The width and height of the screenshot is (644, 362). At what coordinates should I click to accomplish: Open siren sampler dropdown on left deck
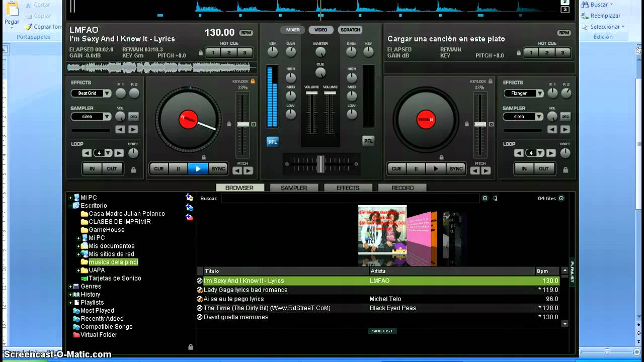click(107, 117)
